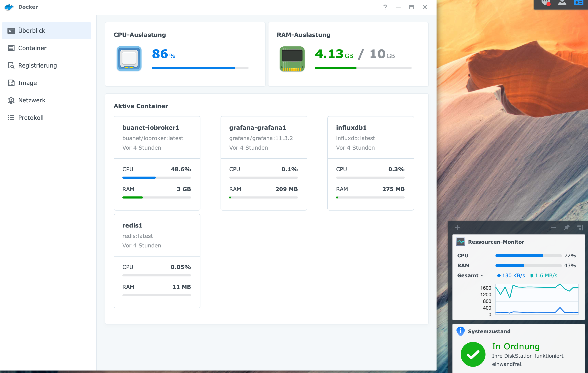
Task: Click the Docker whale app icon
Action: (x=9, y=7)
